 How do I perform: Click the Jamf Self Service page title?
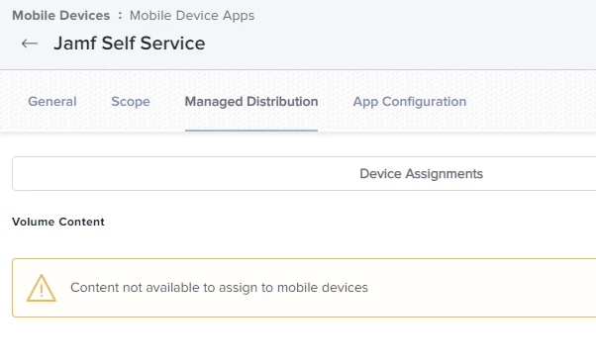pos(130,44)
